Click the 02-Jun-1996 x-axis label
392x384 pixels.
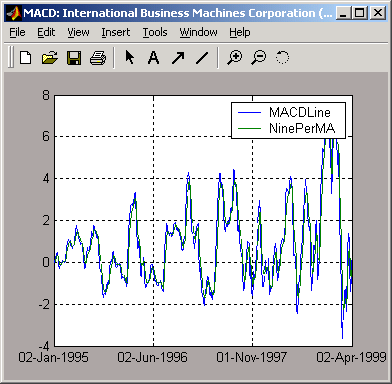(x=152, y=357)
